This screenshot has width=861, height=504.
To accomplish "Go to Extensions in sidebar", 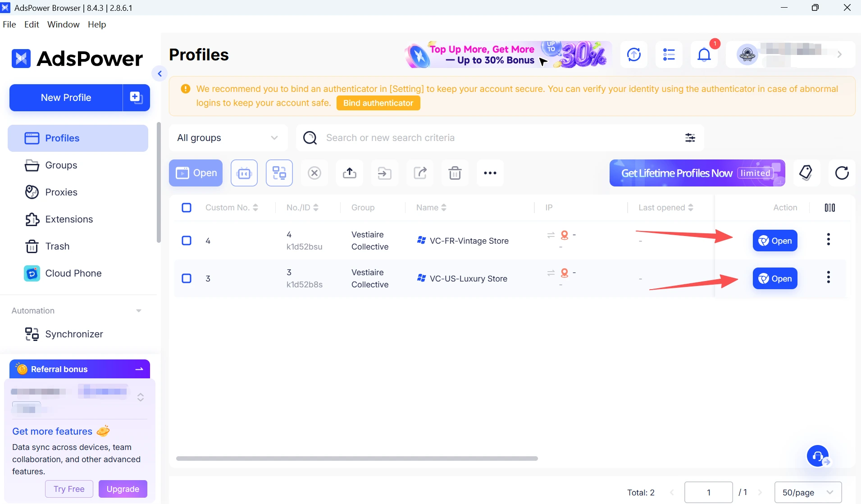I will 78,219.
